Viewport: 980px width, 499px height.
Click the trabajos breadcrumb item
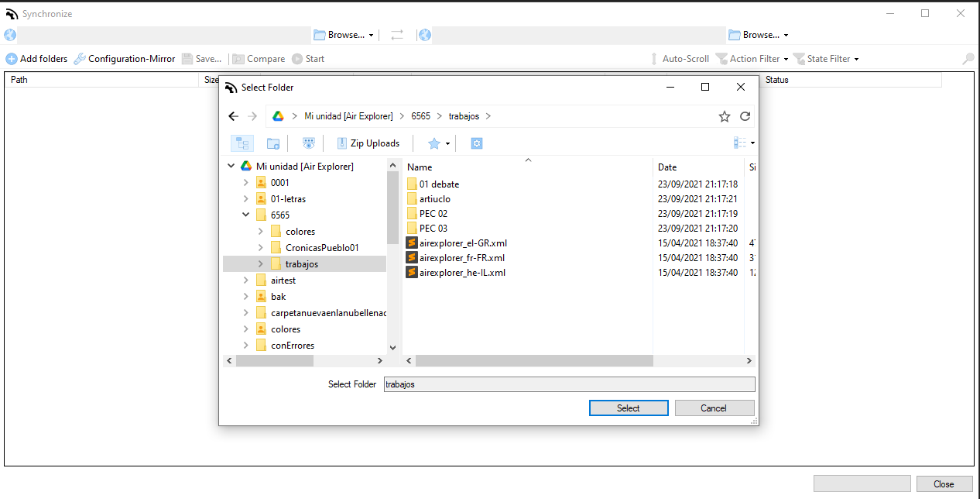coord(464,115)
